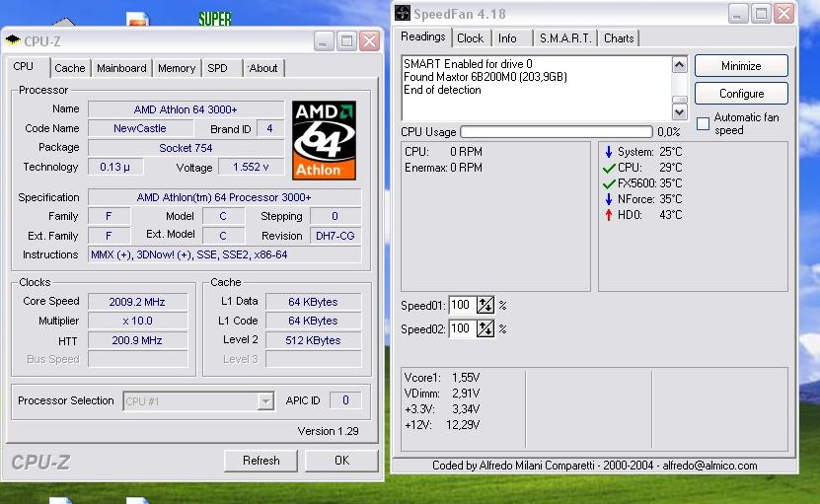Click the +12V 12,29V reading
Image resolution: width=820 pixels, height=504 pixels.
[442, 424]
